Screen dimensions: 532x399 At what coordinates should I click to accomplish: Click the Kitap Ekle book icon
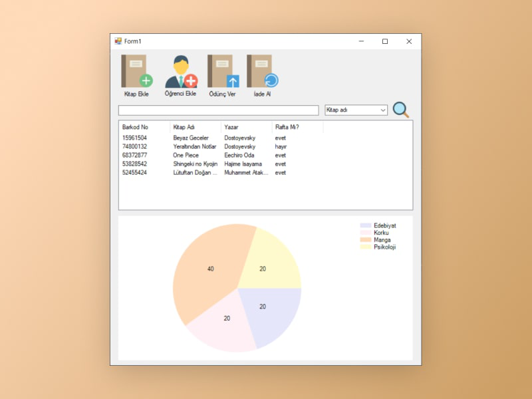coord(136,72)
